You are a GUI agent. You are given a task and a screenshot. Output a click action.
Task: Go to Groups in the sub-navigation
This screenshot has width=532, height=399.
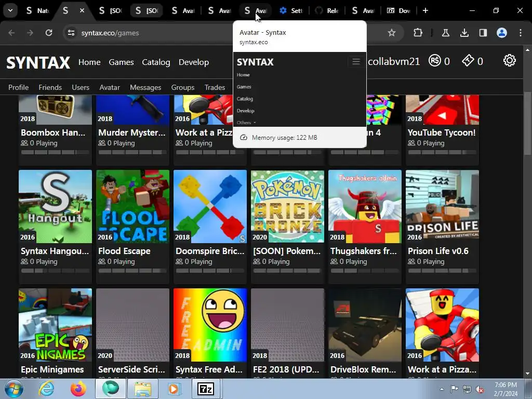[183, 87]
